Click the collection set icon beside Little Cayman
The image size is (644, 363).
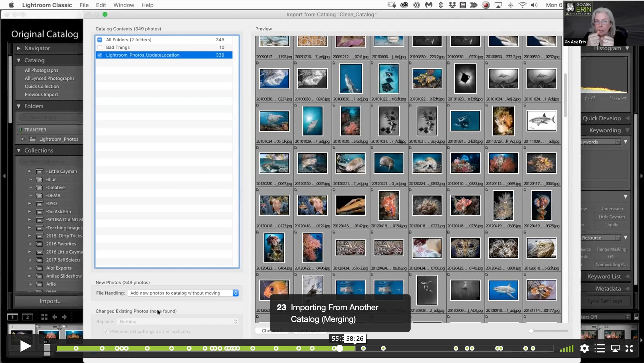[x=40, y=171]
